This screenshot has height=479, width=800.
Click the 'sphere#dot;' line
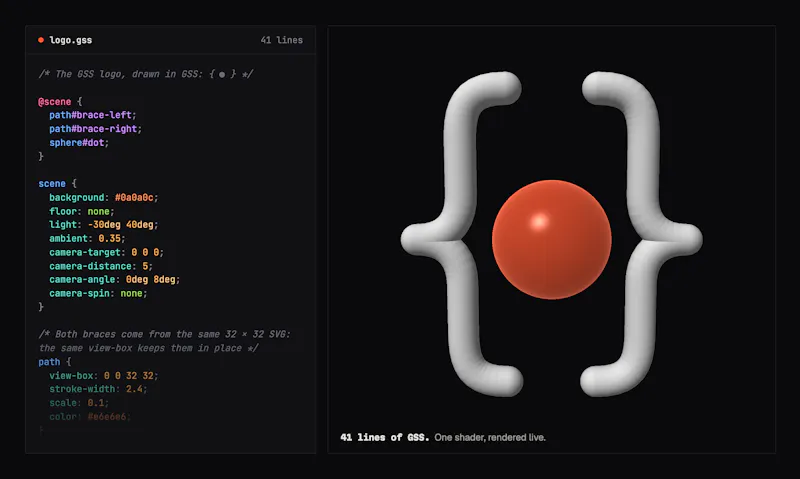pyautogui.click(x=79, y=143)
